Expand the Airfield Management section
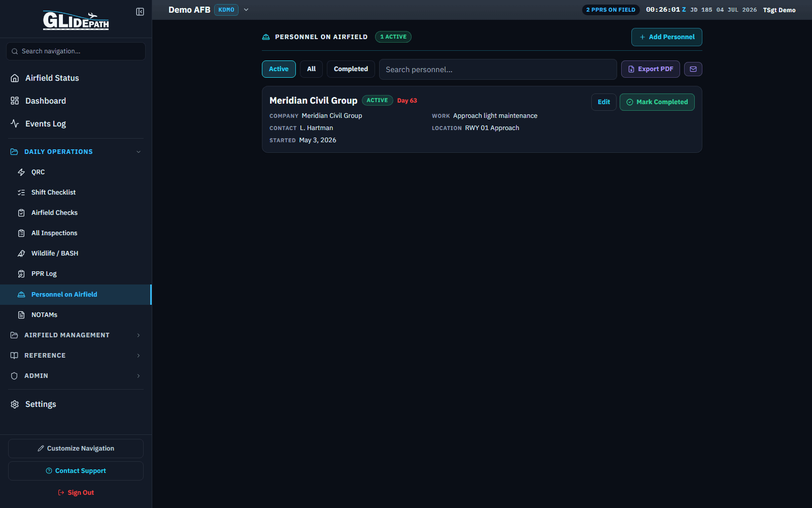 click(x=76, y=335)
